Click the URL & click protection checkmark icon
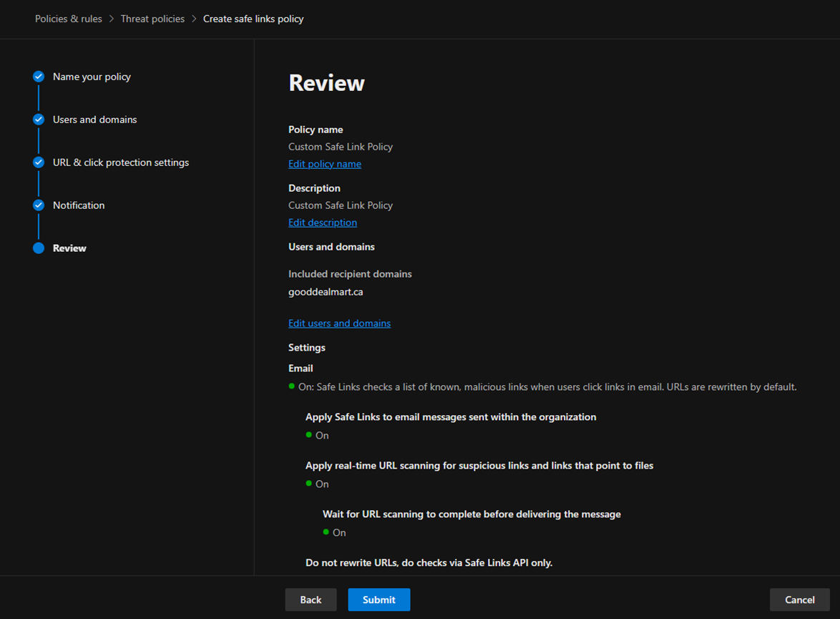 [39, 162]
